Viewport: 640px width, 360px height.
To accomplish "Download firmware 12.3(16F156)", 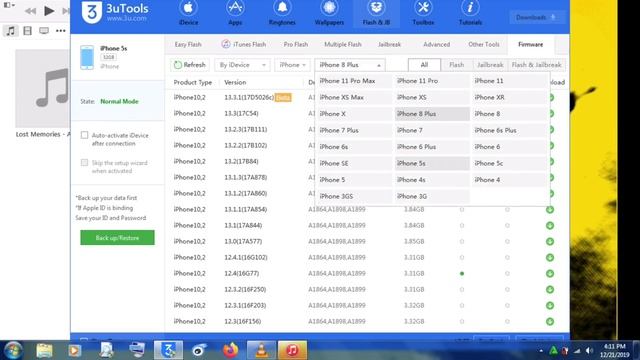I will tap(550, 322).
